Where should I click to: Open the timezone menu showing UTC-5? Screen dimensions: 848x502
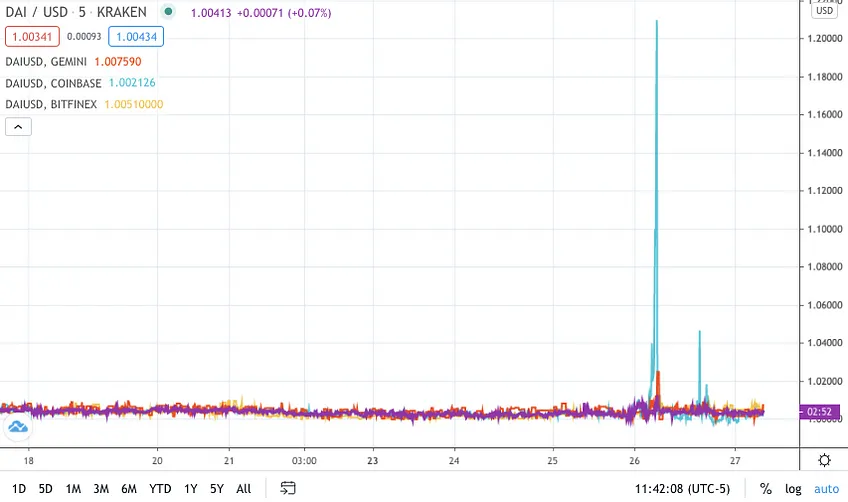(683, 489)
